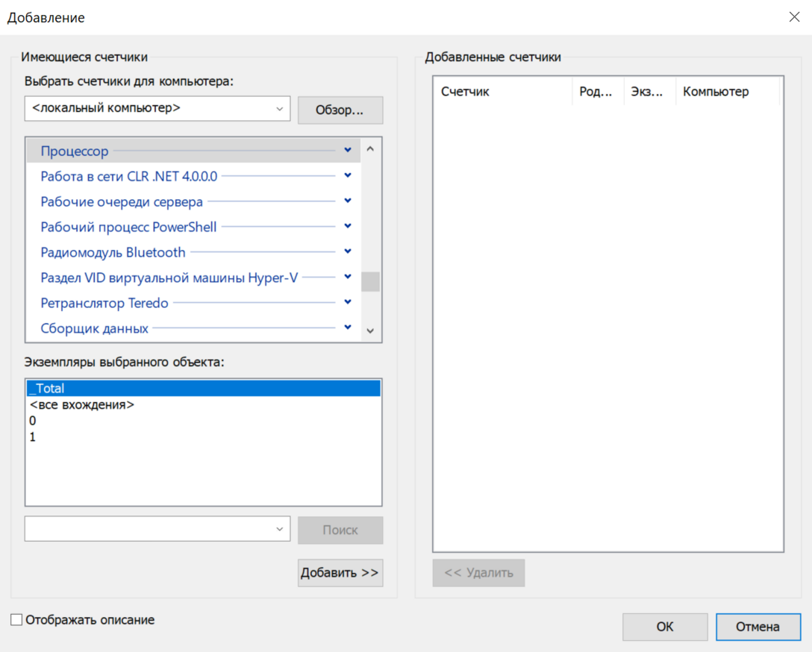Expand the Сборщик данных chevron
The height and width of the screenshot is (652, 812).
tap(348, 328)
